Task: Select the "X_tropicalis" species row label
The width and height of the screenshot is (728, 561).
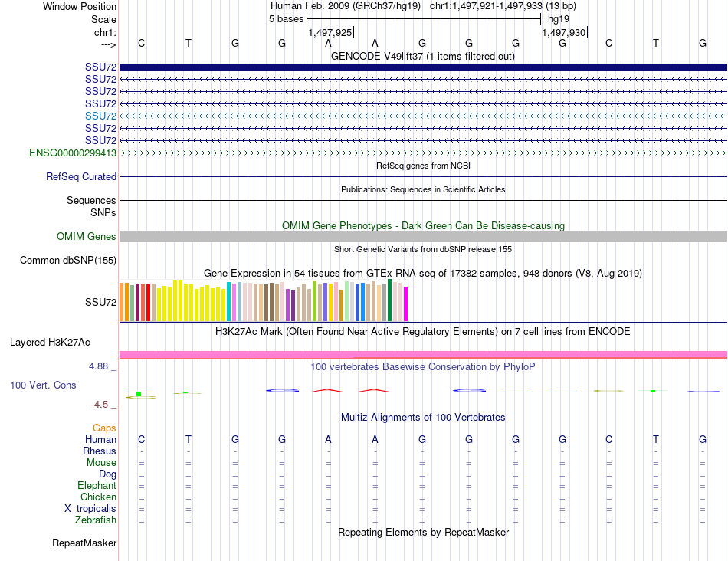Action: [90, 509]
